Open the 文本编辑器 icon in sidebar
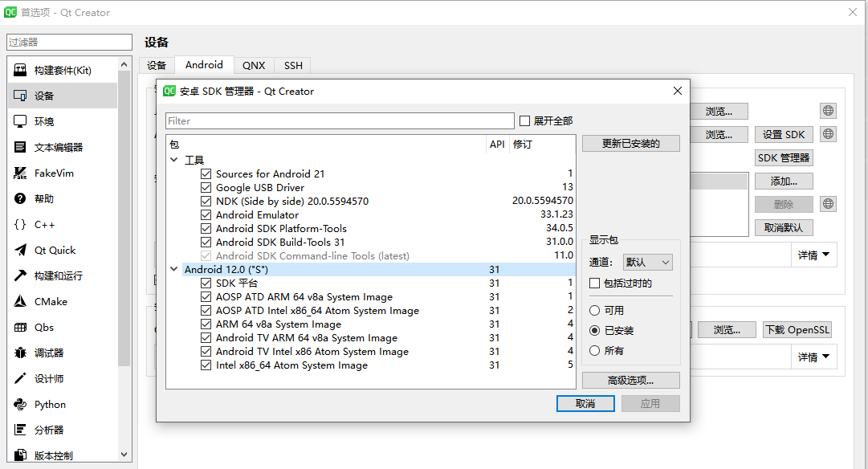 tap(20, 147)
